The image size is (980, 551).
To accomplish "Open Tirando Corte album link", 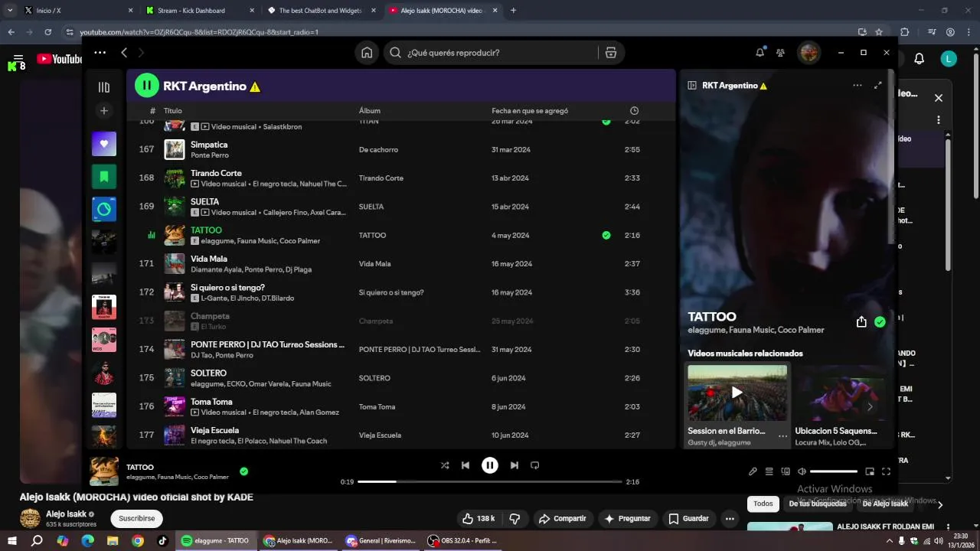I will (x=381, y=178).
